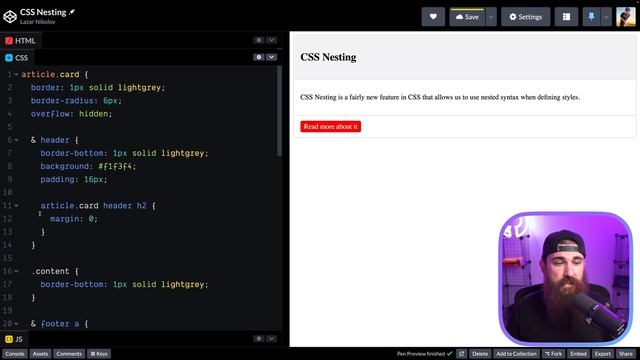Delete this pen

[480, 354]
